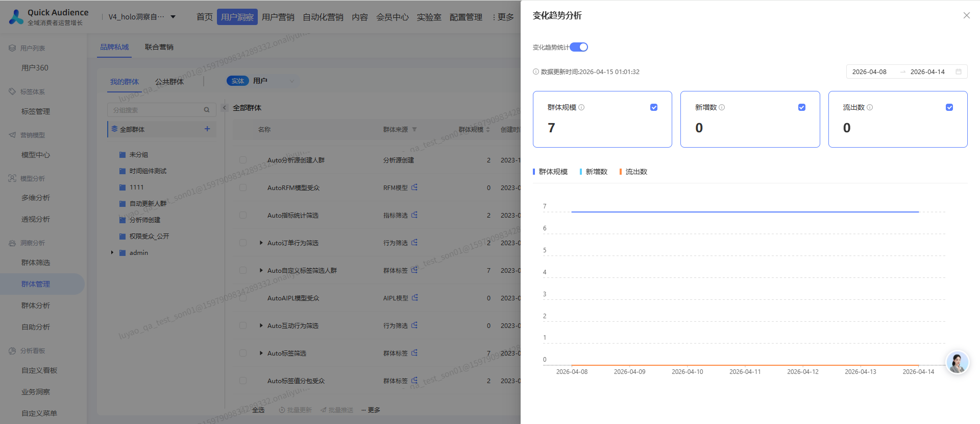Open 群体分析 in sidebar
This screenshot has height=424, width=980.
[x=36, y=305]
